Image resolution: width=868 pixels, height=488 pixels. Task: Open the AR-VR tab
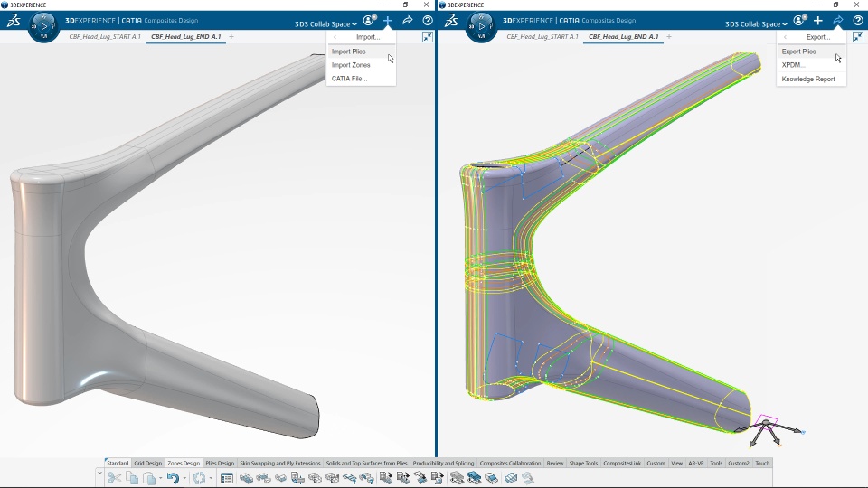click(696, 463)
